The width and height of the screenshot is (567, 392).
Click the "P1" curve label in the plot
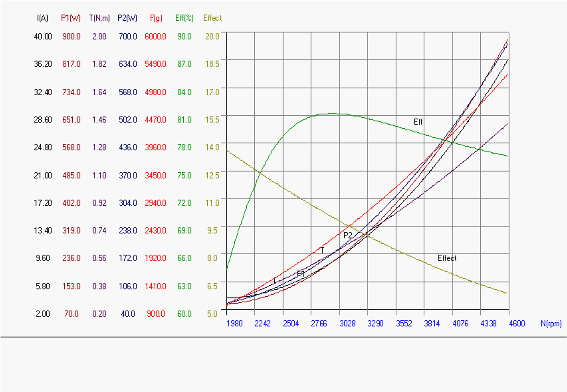(x=301, y=274)
